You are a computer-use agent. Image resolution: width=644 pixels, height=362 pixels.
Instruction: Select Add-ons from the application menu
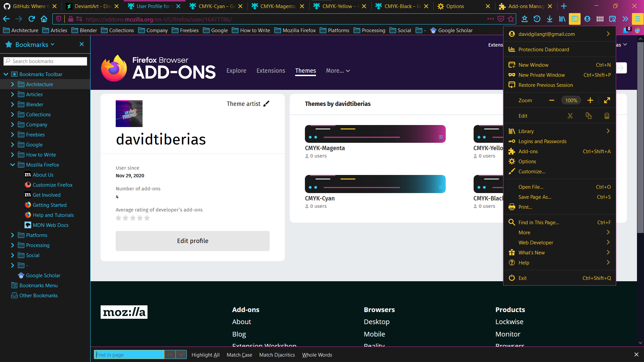(528, 152)
